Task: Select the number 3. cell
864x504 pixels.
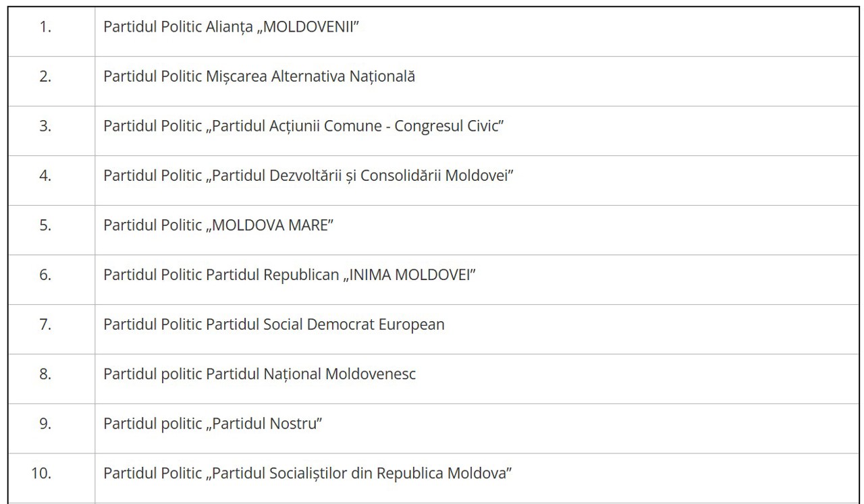Action: coord(45,126)
